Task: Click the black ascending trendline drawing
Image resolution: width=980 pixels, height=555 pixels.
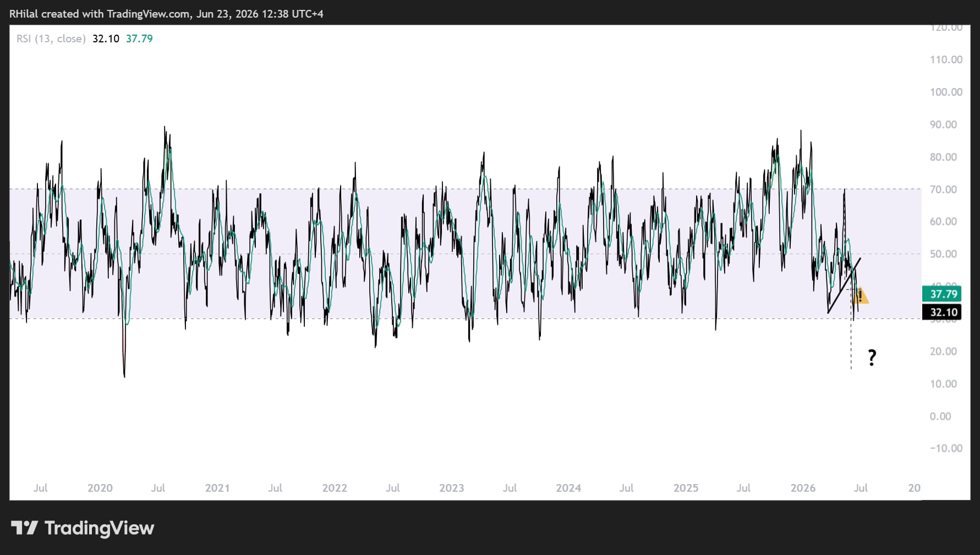Action: point(844,285)
